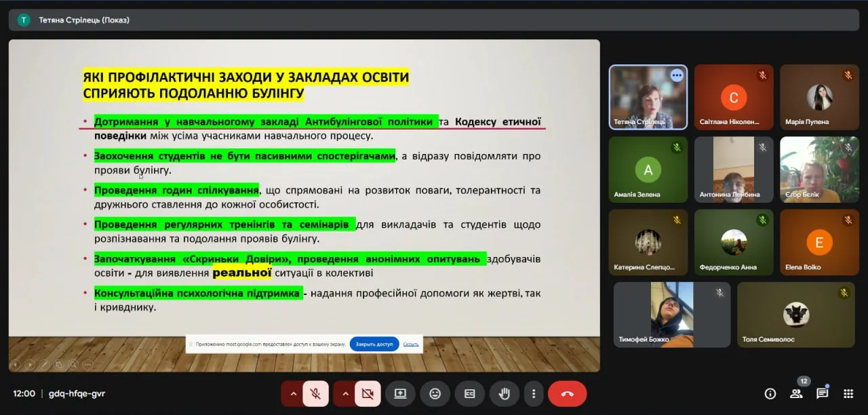
Task: Click the present screen icon
Action: [x=400, y=393]
